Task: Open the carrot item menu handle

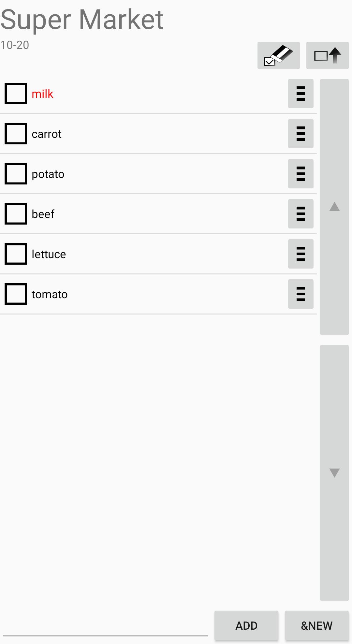Action: (301, 134)
